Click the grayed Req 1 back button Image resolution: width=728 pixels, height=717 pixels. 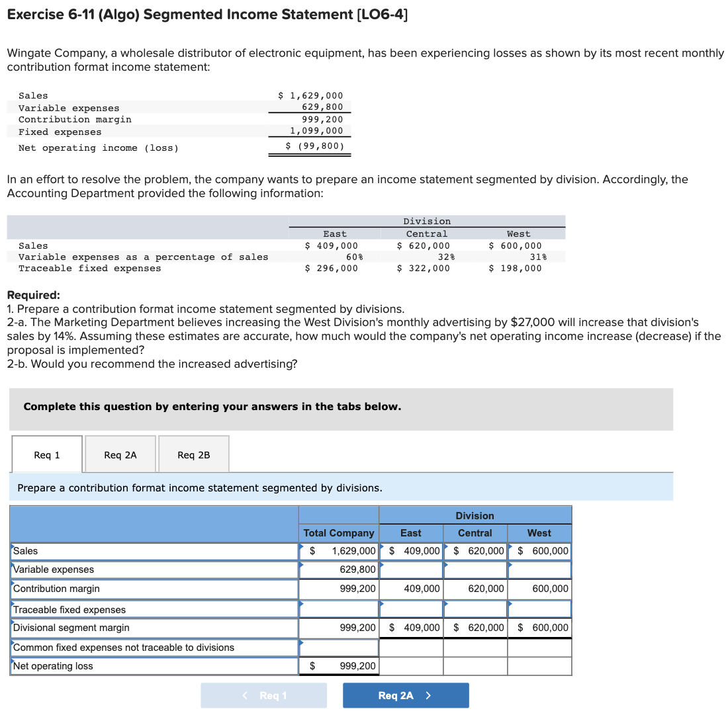(263, 695)
